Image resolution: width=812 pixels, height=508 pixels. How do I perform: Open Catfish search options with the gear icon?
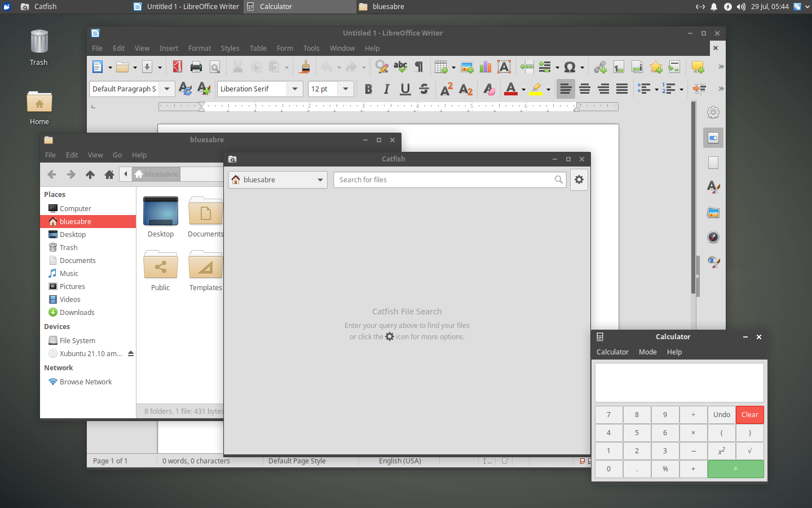click(x=579, y=179)
